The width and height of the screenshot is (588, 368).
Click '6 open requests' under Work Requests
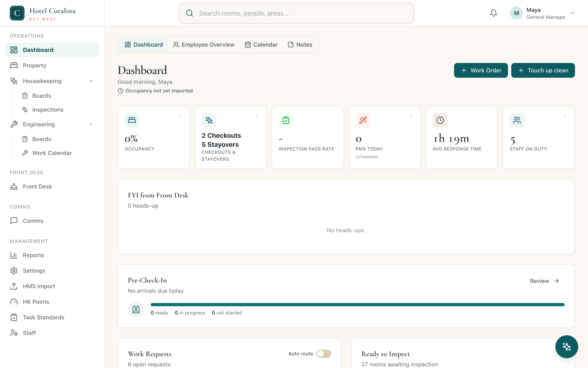(149, 364)
